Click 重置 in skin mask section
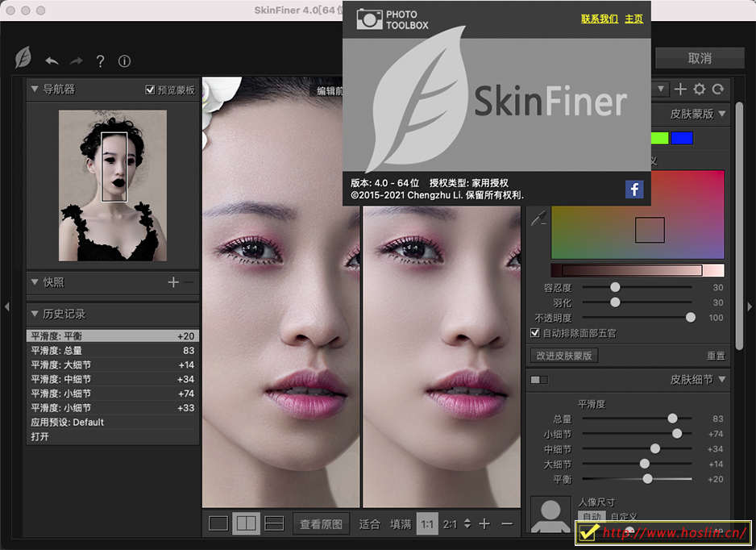This screenshot has height=550, width=756. pos(716,356)
